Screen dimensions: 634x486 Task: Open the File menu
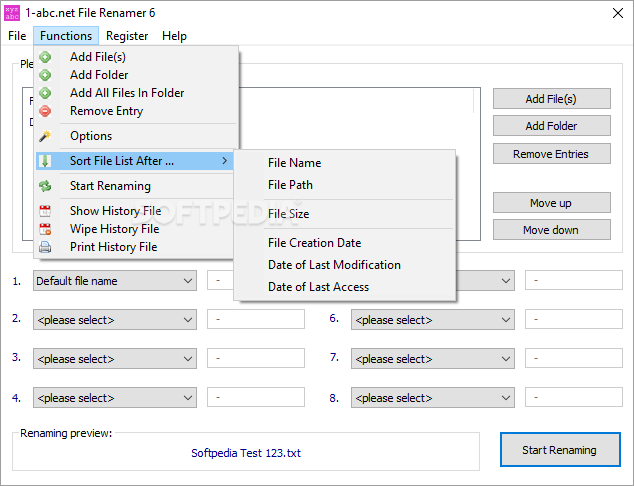pos(17,36)
